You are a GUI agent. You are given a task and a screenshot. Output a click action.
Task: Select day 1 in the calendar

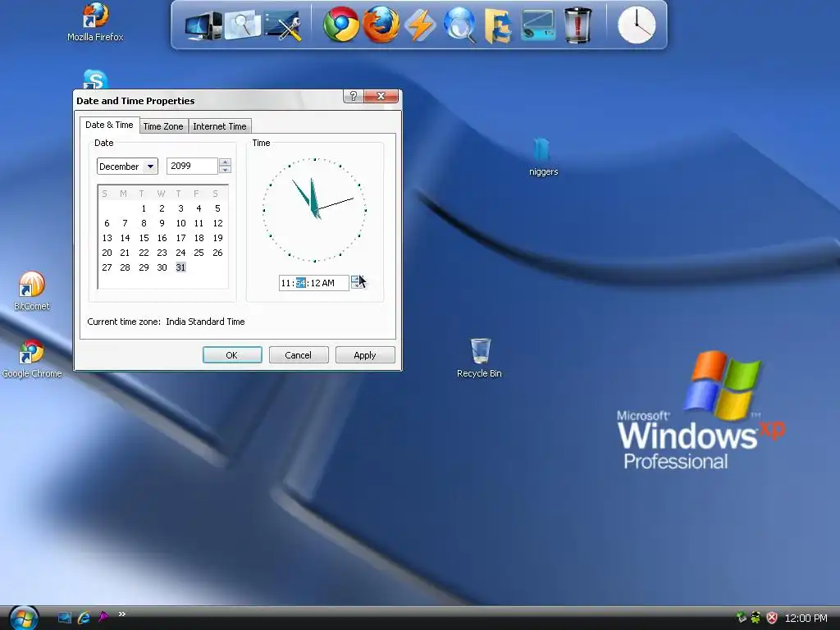144,208
